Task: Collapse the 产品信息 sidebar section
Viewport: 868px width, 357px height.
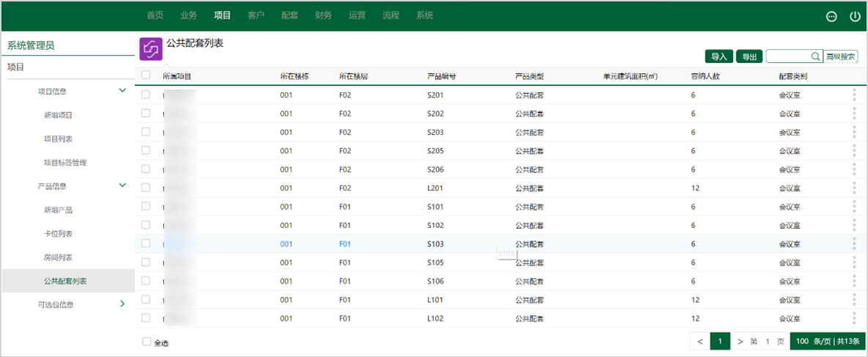Action: 123,185
